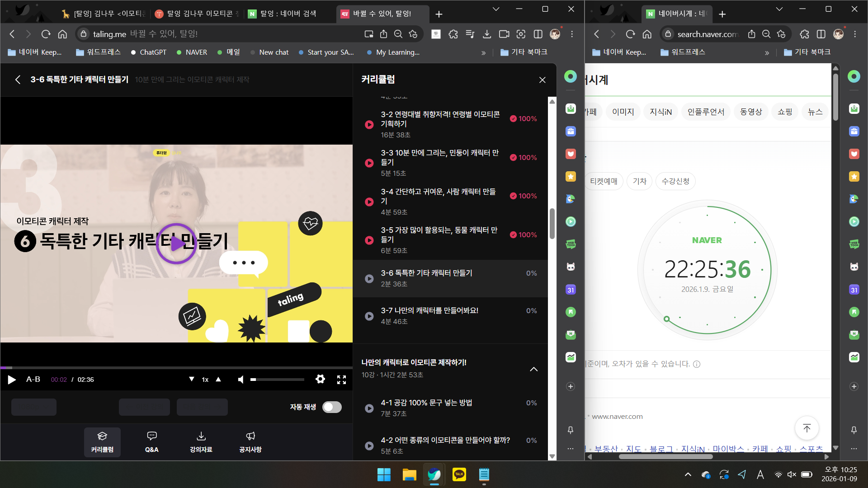This screenshot has width=868, height=488.
Task: Expand the hidden bookmarks chevron in the left browser
Action: 483,52
